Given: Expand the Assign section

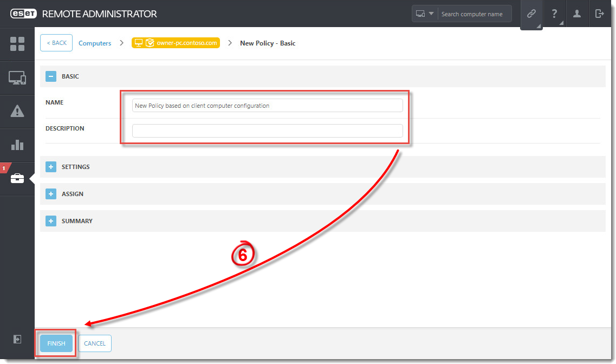Looking at the screenshot, I should 51,194.
